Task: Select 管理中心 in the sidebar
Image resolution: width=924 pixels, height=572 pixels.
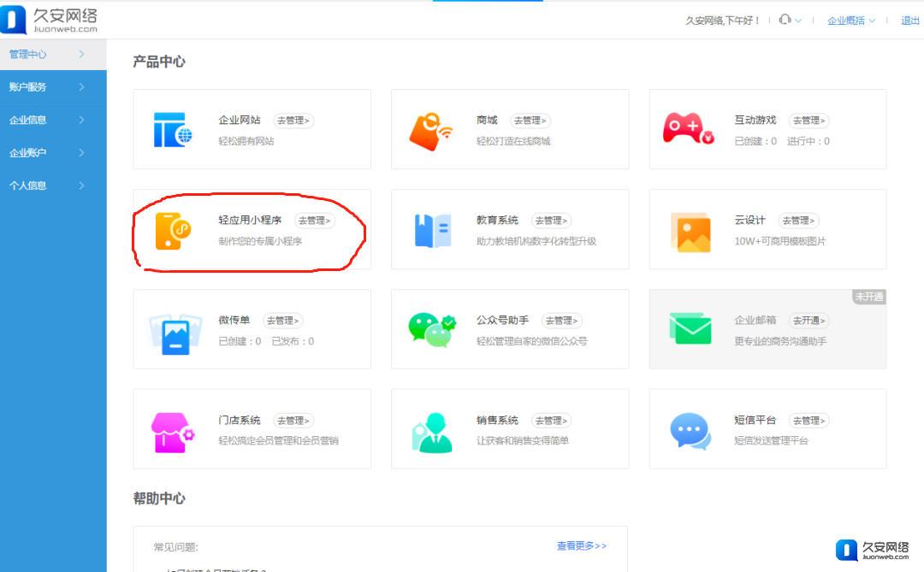Action: 53,54
